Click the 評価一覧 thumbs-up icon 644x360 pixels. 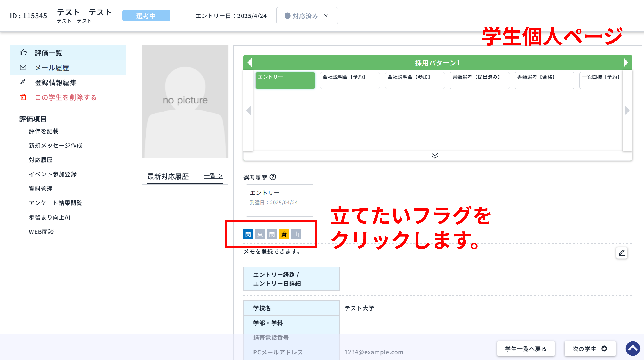tap(23, 53)
